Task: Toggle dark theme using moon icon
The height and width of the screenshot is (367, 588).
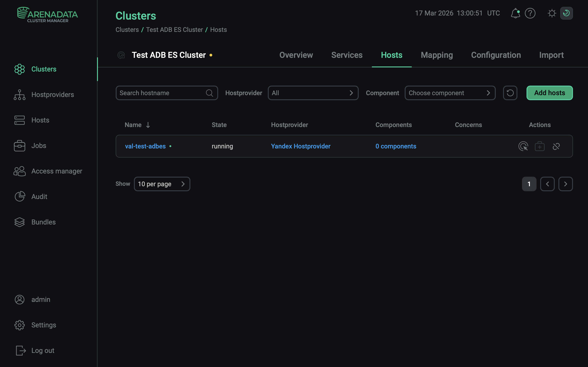Action: [x=566, y=13]
